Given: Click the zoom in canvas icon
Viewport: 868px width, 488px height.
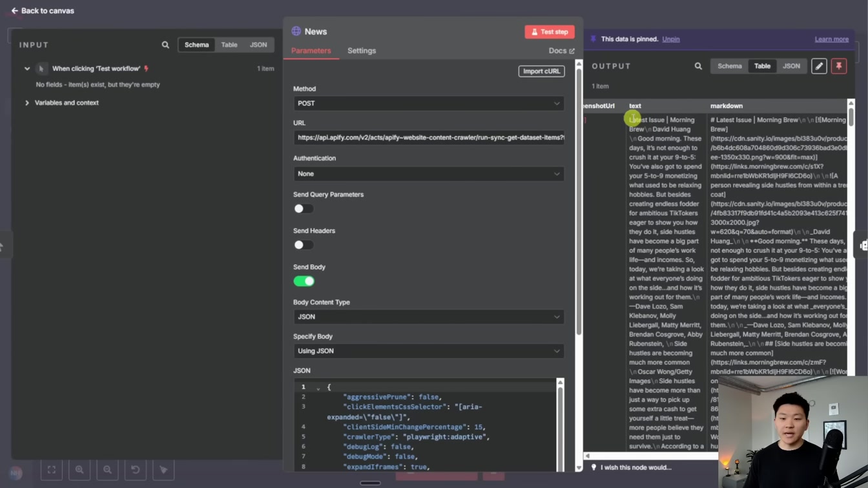Looking at the screenshot, I should point(79,470).
